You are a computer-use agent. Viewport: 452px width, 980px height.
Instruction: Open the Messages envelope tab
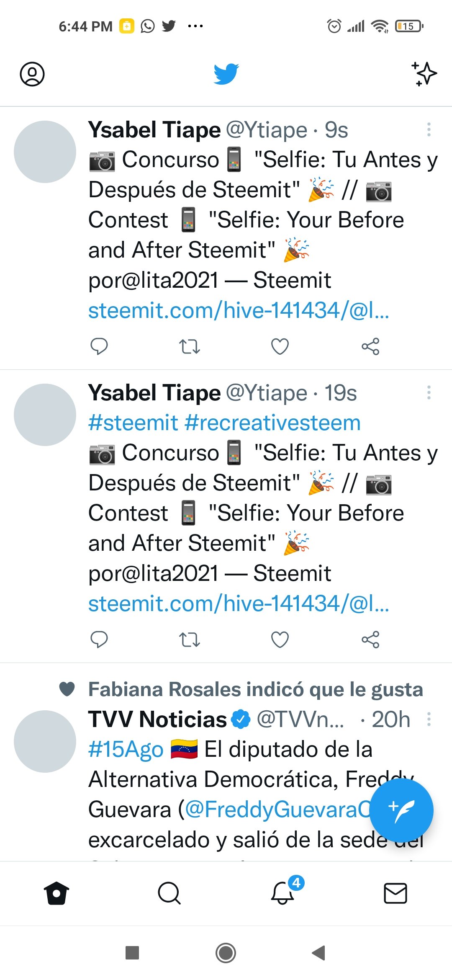pyautogui.click(x=395, y=893)
